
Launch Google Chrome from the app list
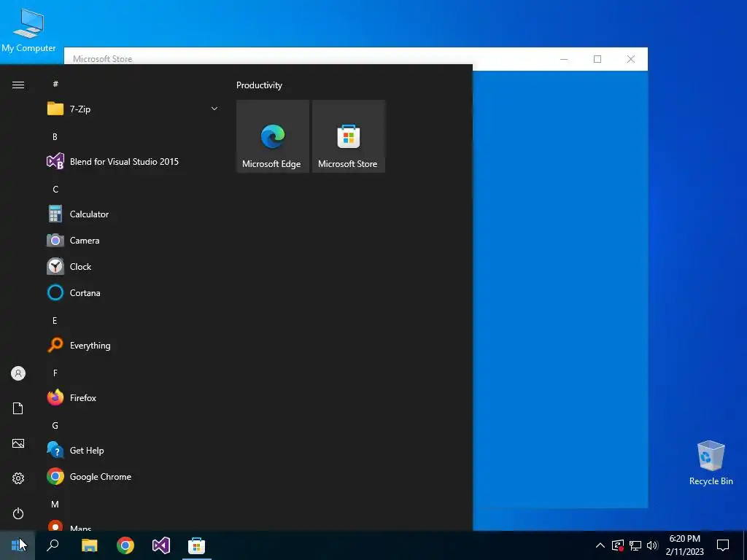pyautogui.click(x=133, y=477)
